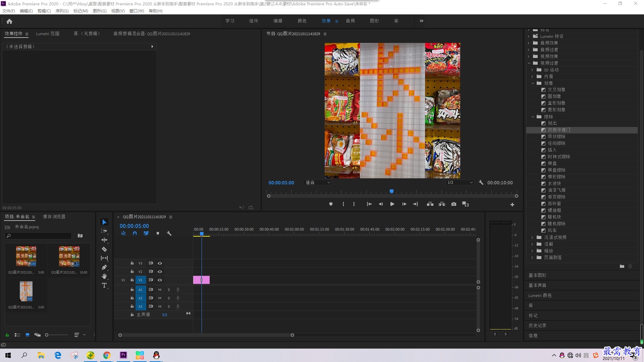Go to Out point in Program monitor
The height and width of the screenshot is (362, 644).
[x=416, y=204]
